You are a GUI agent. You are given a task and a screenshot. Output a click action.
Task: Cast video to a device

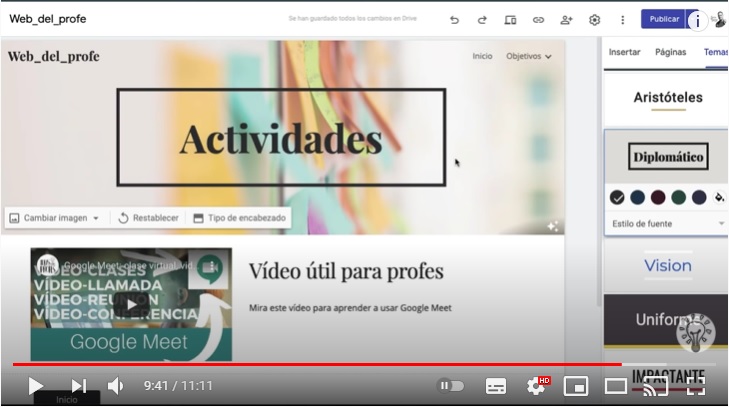coord(655,386)
